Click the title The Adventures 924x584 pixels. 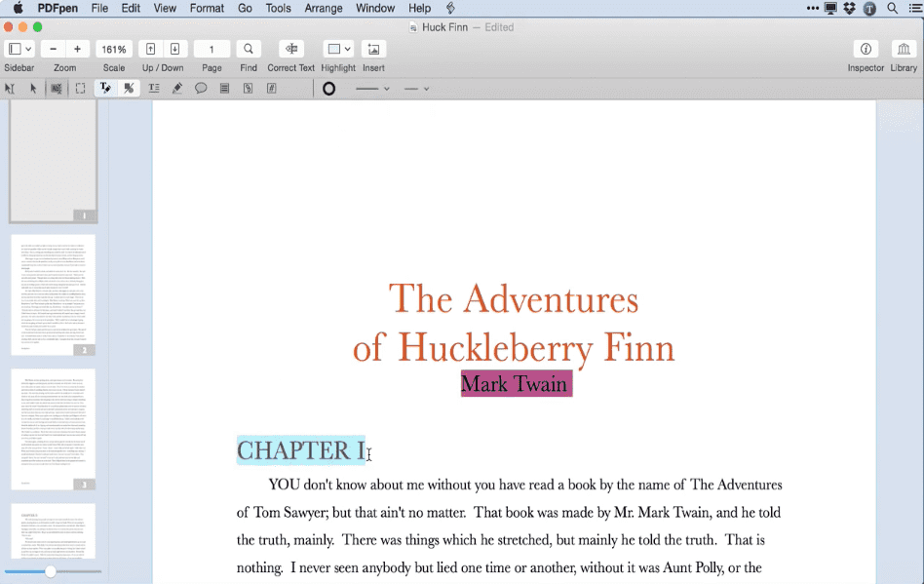click(514, 298)
